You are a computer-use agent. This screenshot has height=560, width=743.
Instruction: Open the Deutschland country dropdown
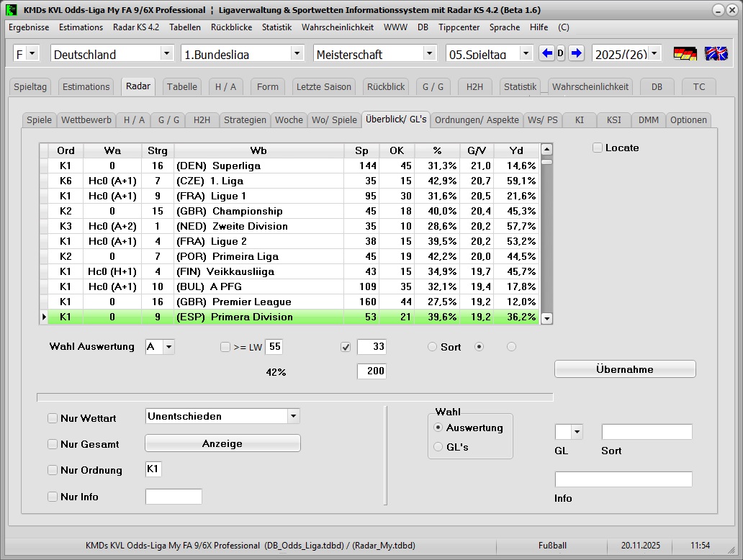coord(166,53)
